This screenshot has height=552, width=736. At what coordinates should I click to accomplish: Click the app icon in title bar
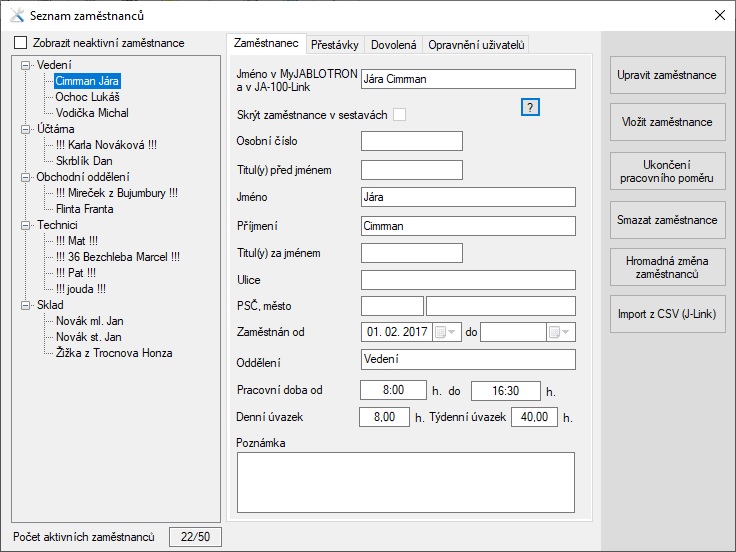(16, 15)
